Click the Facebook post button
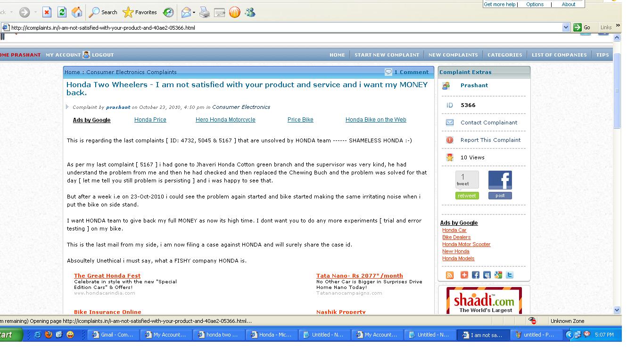Image resolution: width=644 pixels, height=362 pixels. tap(500, 196)
